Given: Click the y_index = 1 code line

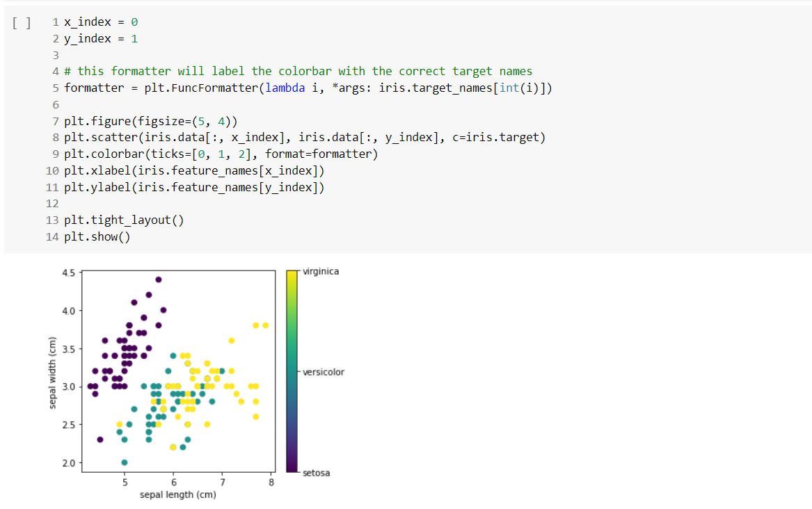Looking at the screenshot, I should (x=101, y=39).
